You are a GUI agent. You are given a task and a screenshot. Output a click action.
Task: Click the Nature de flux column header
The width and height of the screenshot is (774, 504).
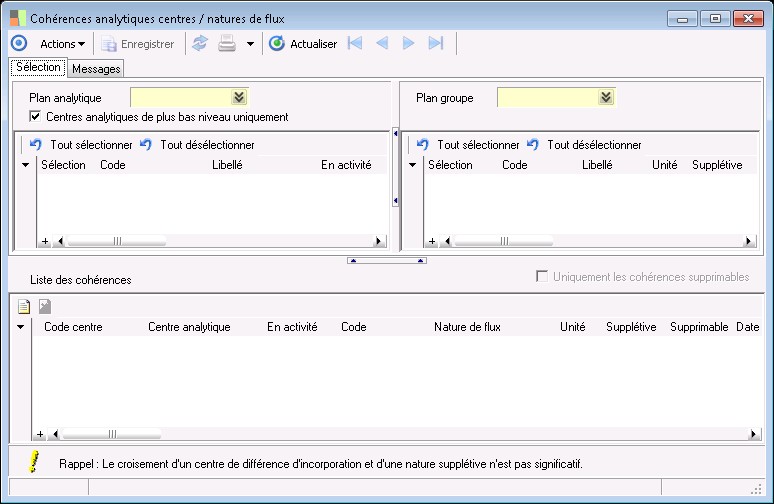(467, 327)
